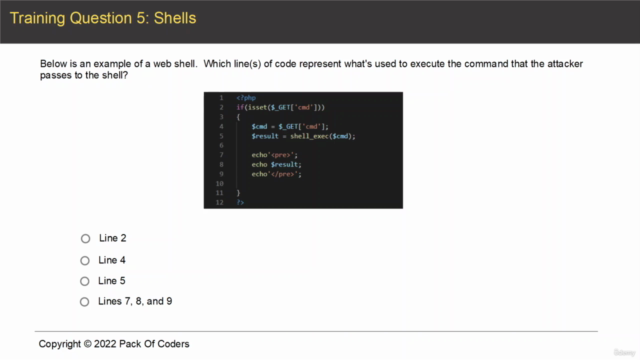640x360 pixels.
Task: Pick the Lines 7, 8, and 9 radio option
Action: point(84,302)
